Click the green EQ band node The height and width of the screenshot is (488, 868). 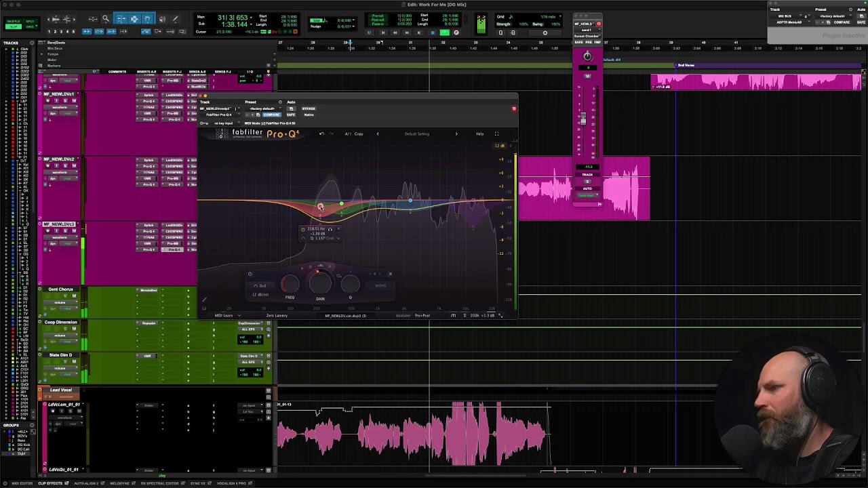tap(341, 203)
